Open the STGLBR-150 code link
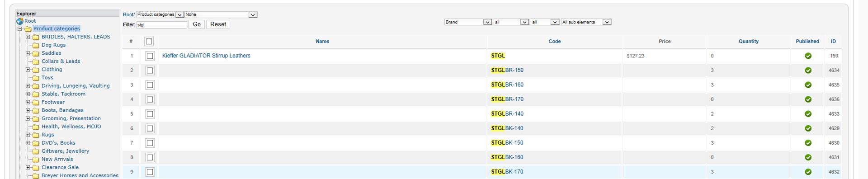Viewport: 868px width, 179px height. click(x=507, y=71)
